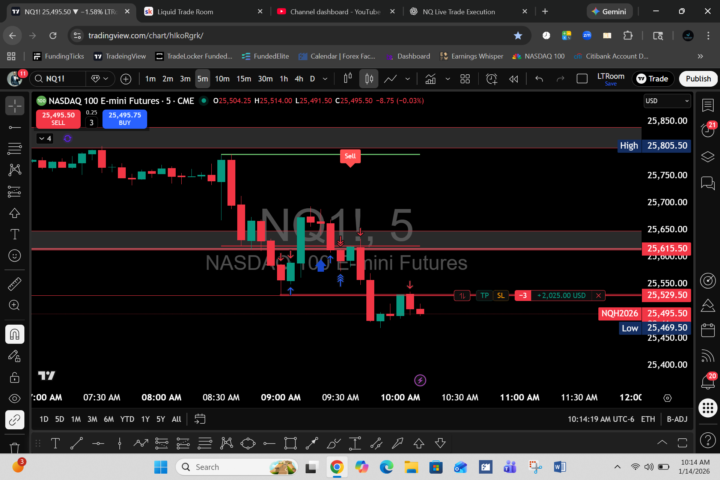Click the Trade button
Viewport: 720px width, 480px height.
(652, 79)
